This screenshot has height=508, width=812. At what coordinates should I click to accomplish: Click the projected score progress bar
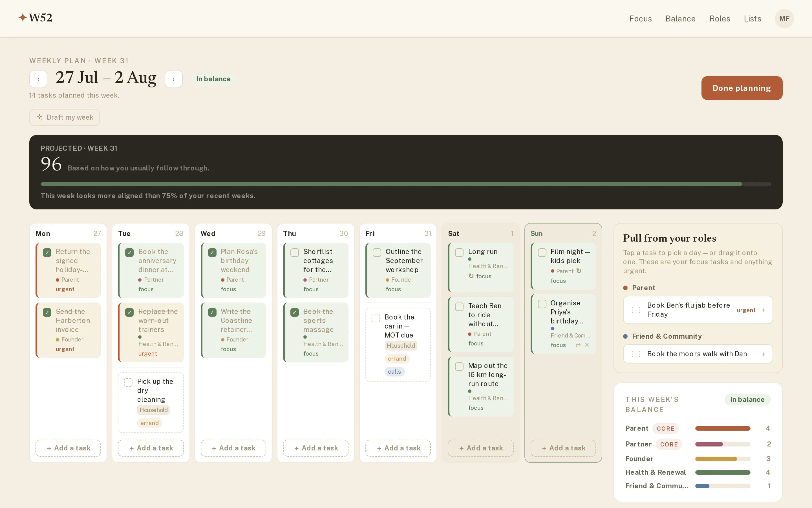[x=406, y=184]
